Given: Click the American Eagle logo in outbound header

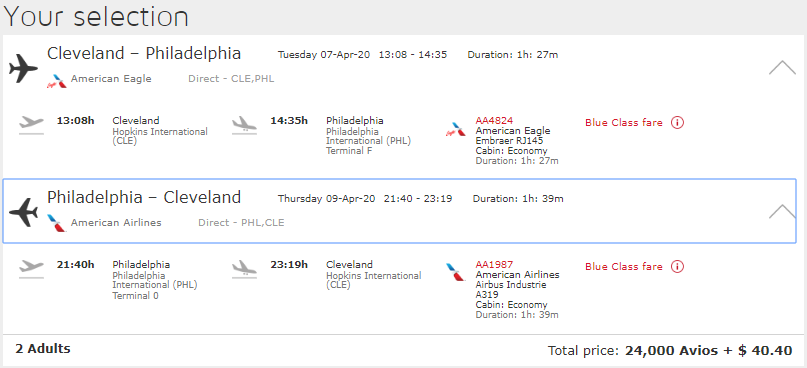Looking at the screenshot, I should point(57,81).
